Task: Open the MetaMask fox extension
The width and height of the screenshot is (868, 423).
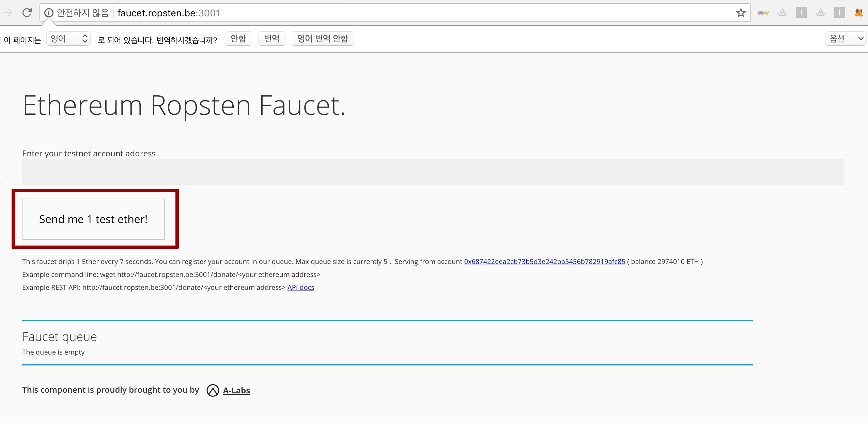Action: [859, 13]
